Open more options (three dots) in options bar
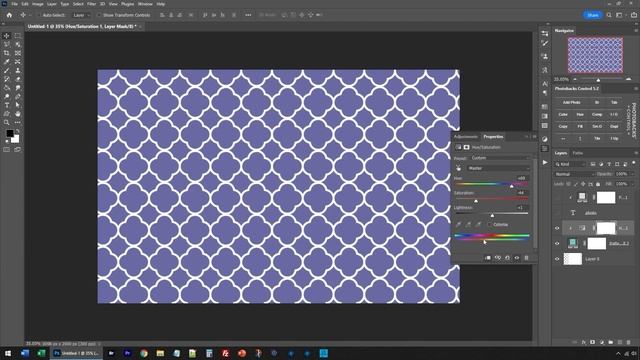The image size is (640, 360). [248, 15]
